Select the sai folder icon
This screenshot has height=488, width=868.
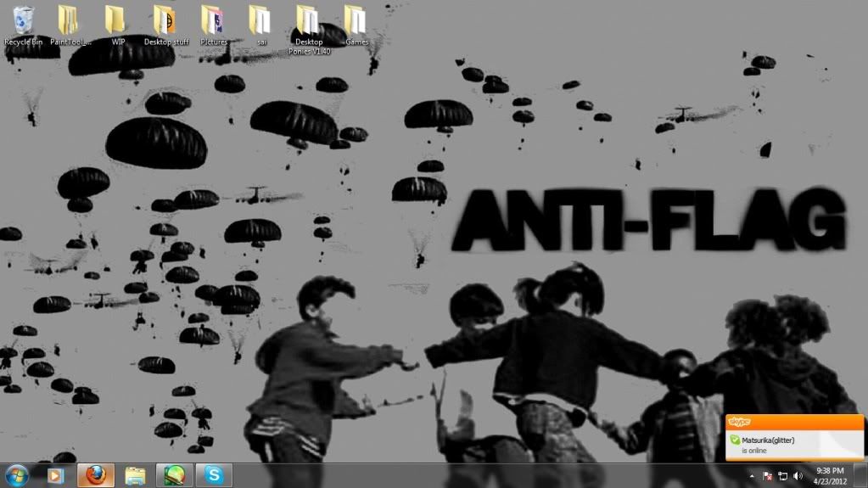coord(260,25)
